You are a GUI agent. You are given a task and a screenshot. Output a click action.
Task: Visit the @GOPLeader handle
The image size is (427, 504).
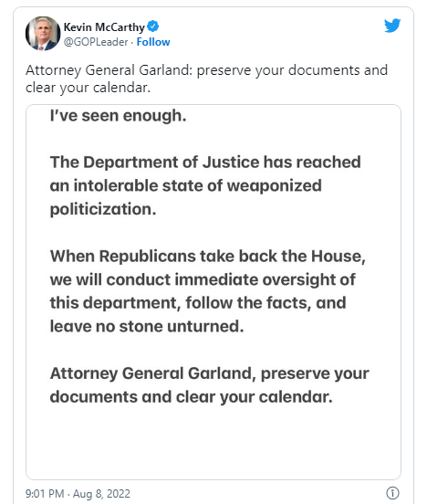pyautogui.click(x=96, y=42)
